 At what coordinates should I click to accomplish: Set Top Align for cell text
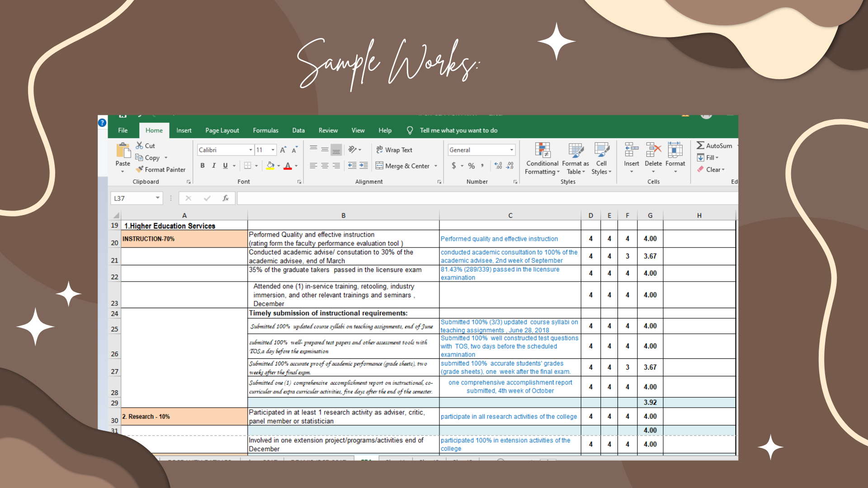(x=313, y=149)
